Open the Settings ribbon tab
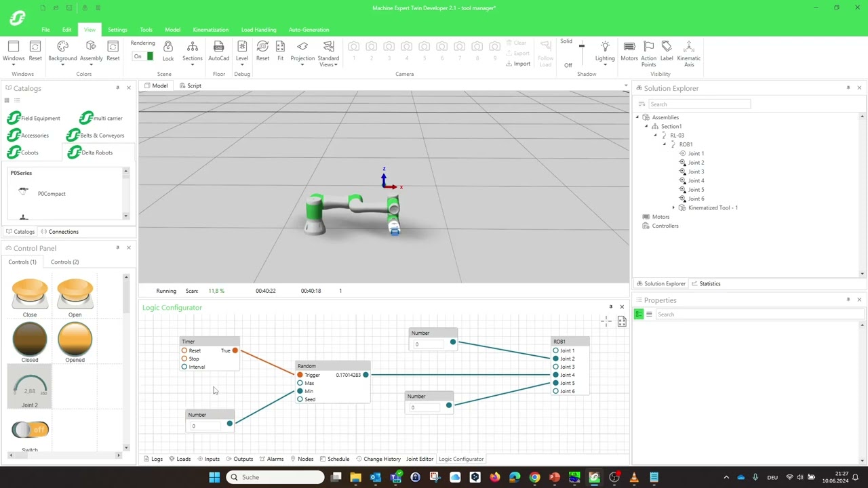The image size is (868, 488). coord(117,30)
